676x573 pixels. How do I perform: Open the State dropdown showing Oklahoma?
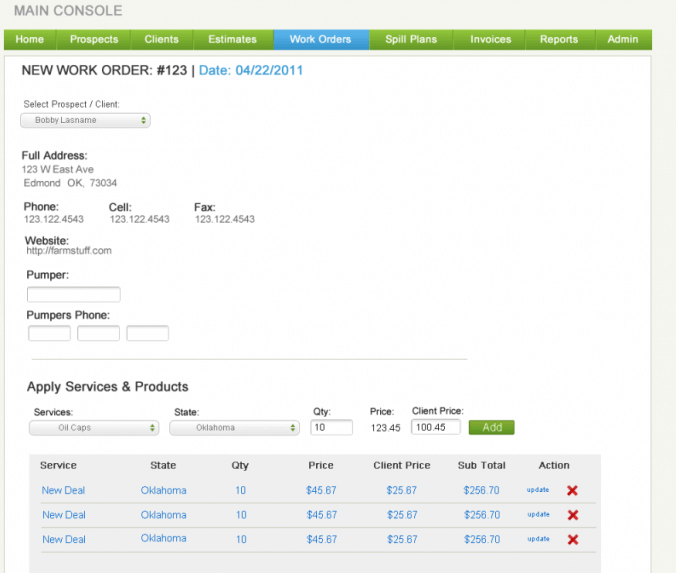235,427
